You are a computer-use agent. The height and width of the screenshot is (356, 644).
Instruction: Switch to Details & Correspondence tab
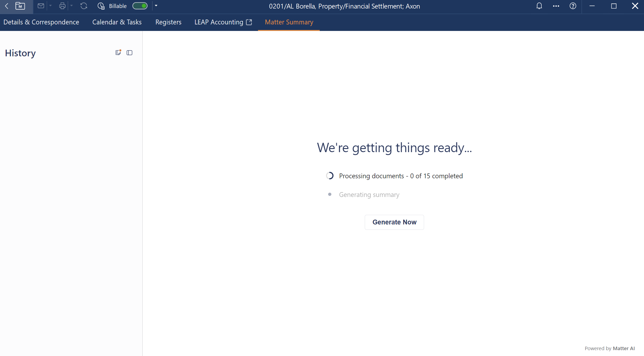41,22
